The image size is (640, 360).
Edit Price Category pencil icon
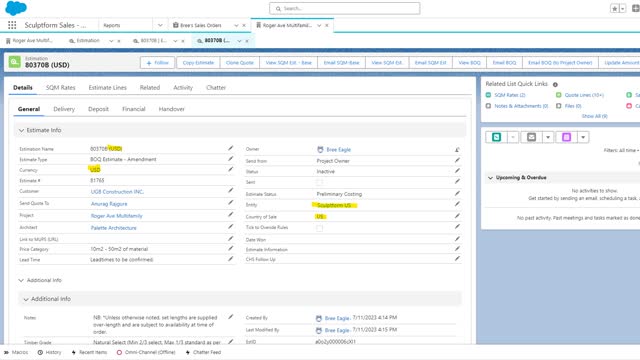231,248
